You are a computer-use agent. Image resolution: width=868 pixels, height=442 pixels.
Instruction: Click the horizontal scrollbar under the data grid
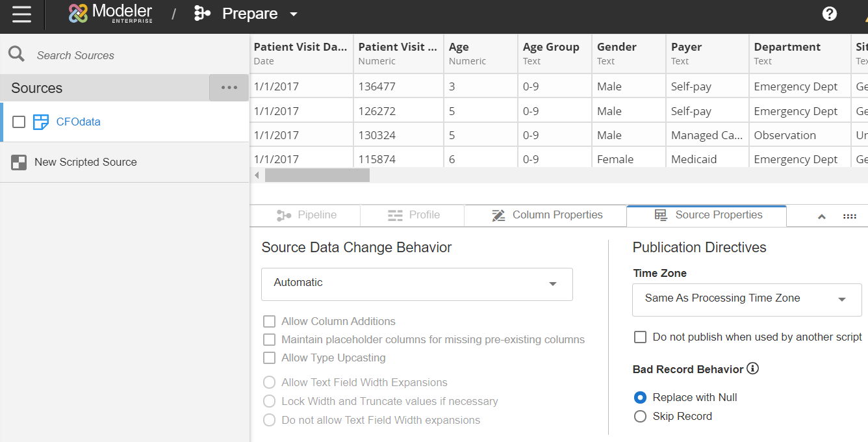pyautogui.click(x=317, y=175)
